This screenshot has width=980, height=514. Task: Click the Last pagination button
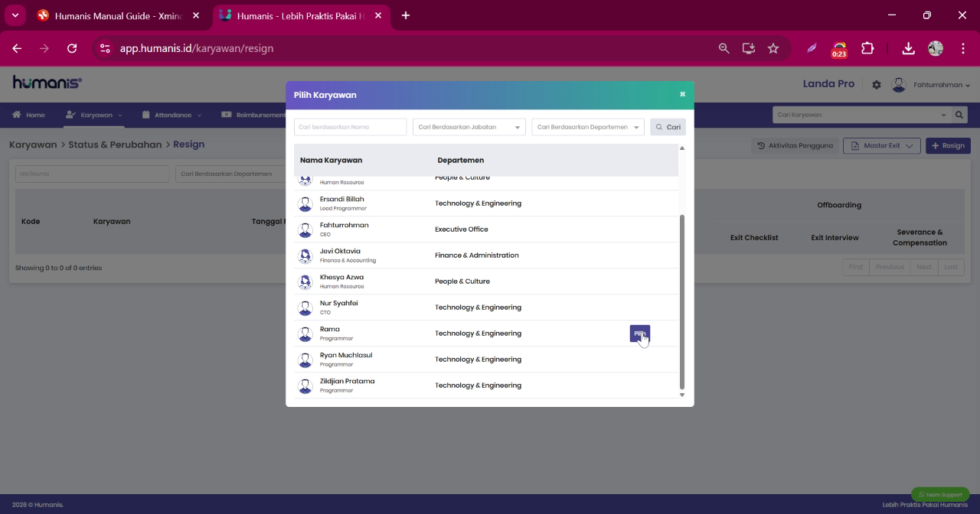(951, 267)
